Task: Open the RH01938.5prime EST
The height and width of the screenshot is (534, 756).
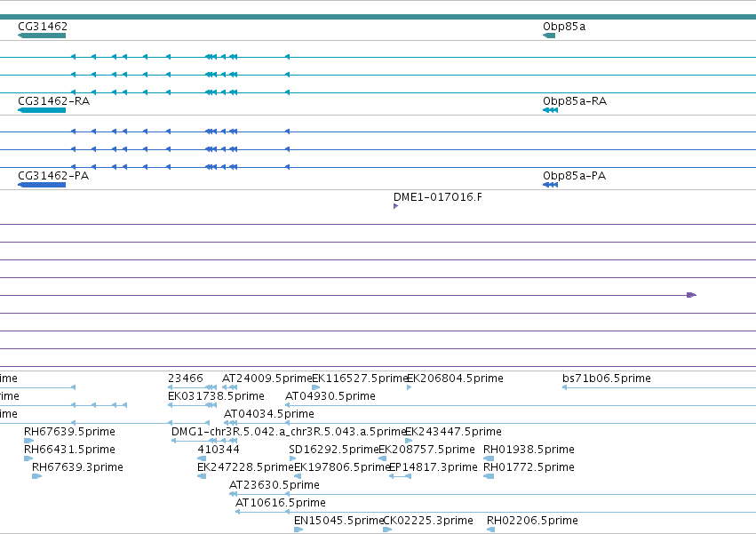Action: 489,458
